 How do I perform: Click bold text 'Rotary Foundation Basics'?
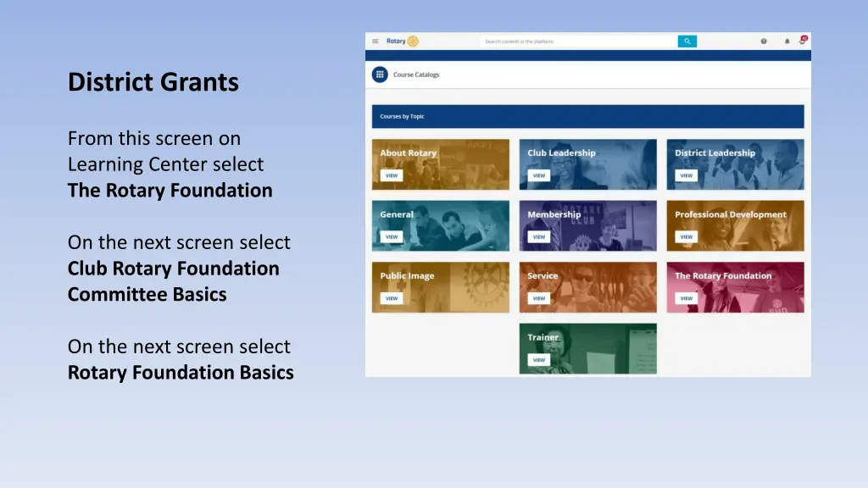[181, 373]
